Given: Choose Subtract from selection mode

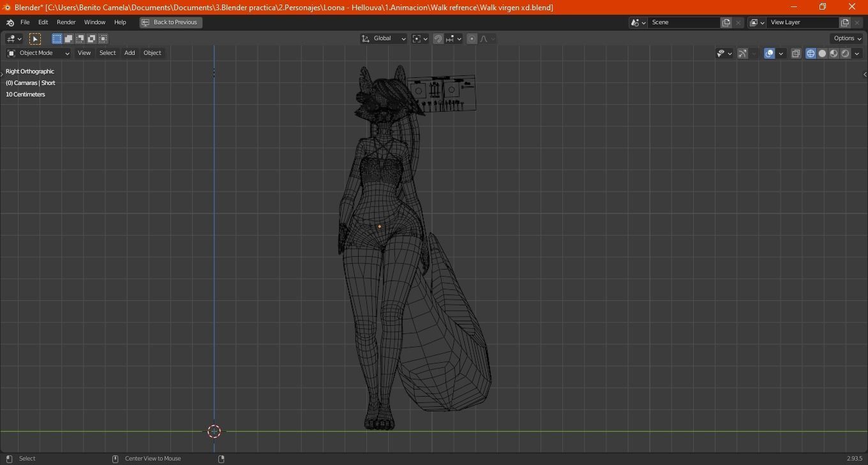Looking at the screenshot, I should 80,39.
